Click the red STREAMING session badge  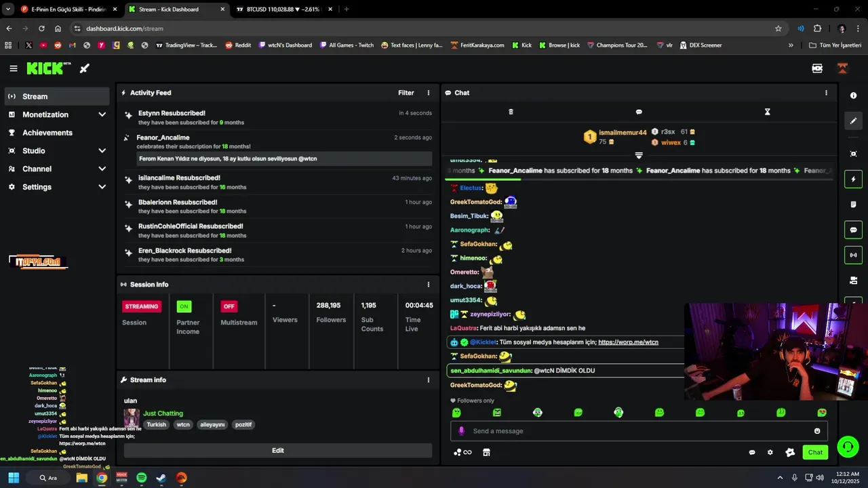142,306
